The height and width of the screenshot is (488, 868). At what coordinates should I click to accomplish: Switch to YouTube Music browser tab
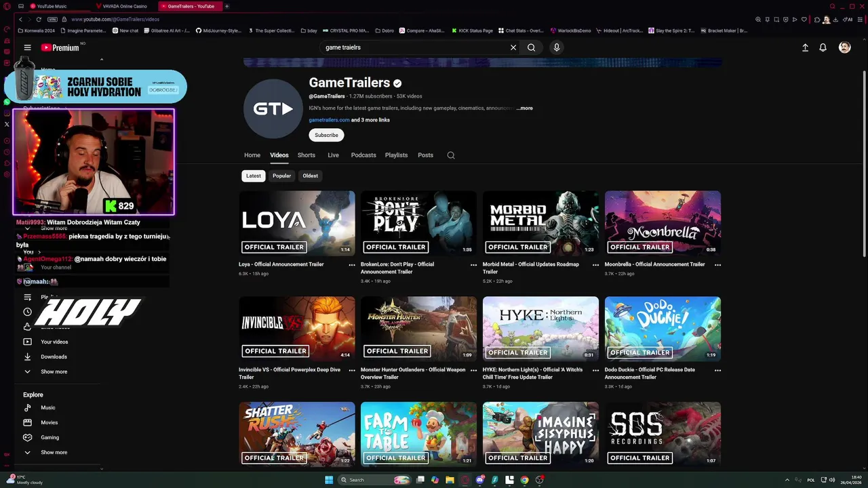[x=58, y=6]
